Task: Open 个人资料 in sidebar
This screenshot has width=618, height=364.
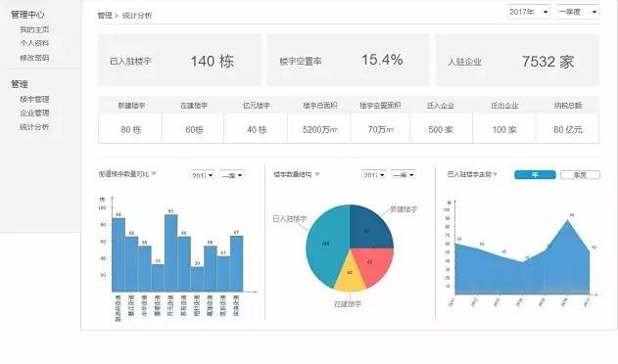Action: (34, 43)
